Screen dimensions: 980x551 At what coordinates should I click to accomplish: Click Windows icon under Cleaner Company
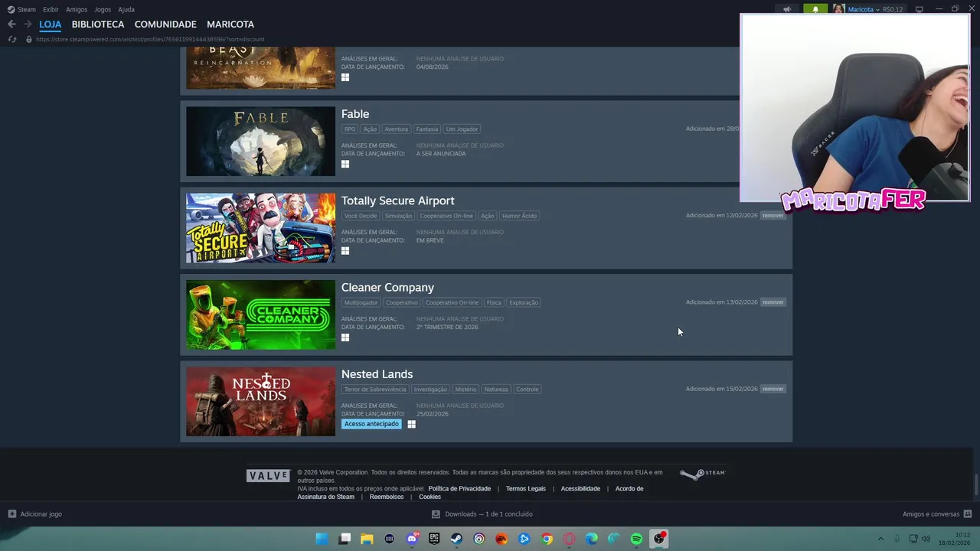[345, 337]
